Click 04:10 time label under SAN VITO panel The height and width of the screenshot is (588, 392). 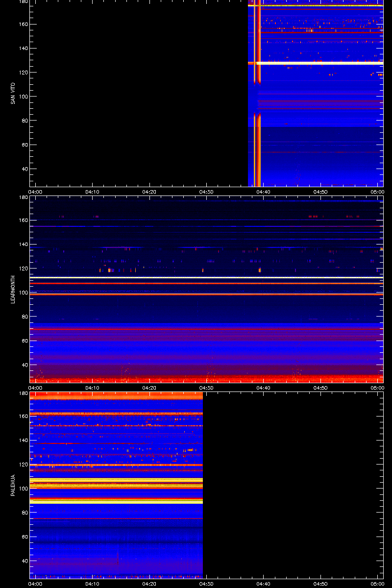pyautogui.click(x=93, y=192)
